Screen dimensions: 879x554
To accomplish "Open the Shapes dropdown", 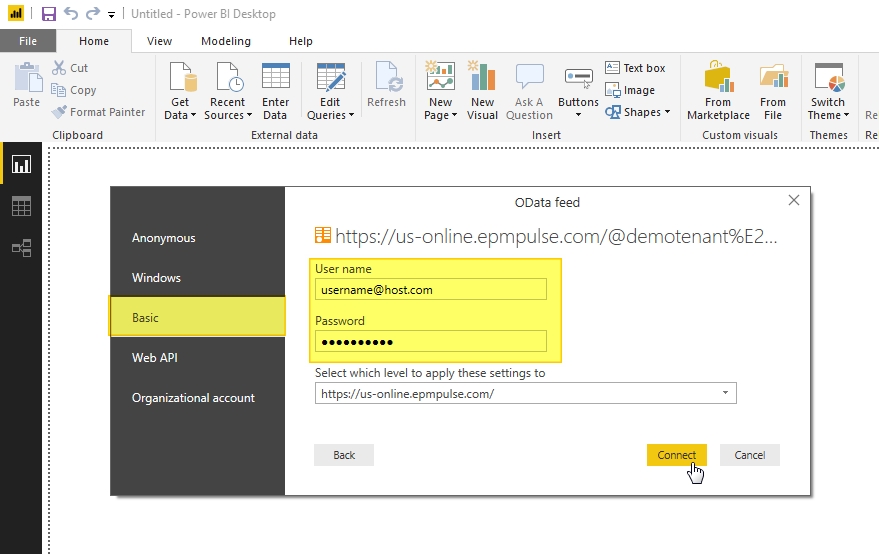I will tap(638, 112).
